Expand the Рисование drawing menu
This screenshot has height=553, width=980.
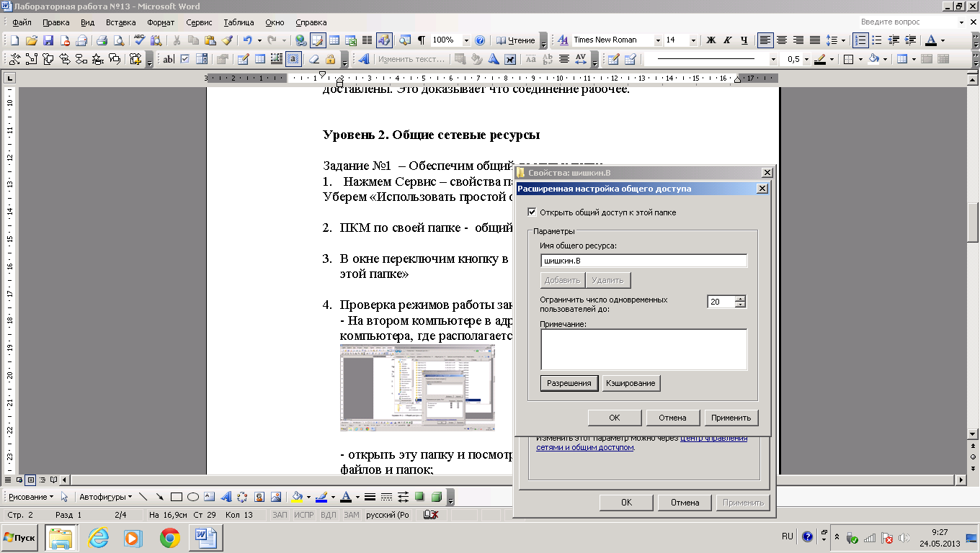(x=30, y=497)
